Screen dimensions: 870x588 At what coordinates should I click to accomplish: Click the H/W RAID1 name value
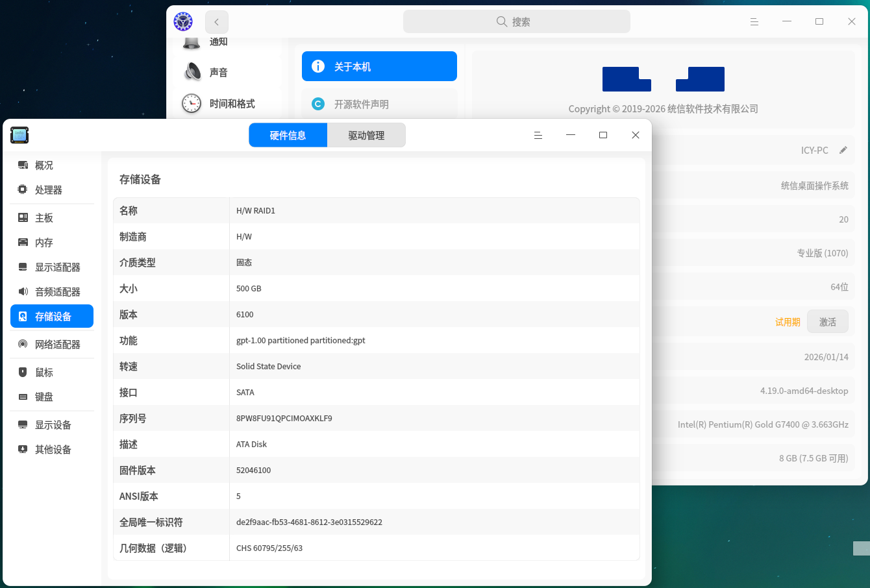(256, 211)
